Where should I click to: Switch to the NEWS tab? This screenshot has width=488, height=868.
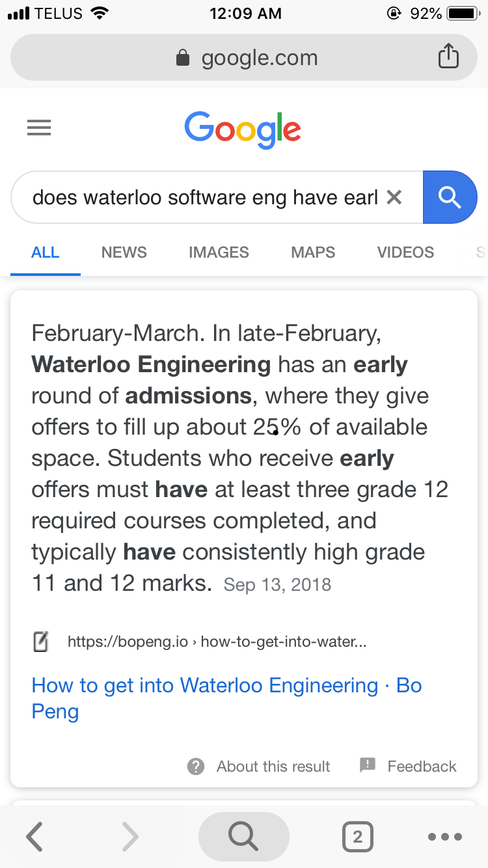coord(124,252)
